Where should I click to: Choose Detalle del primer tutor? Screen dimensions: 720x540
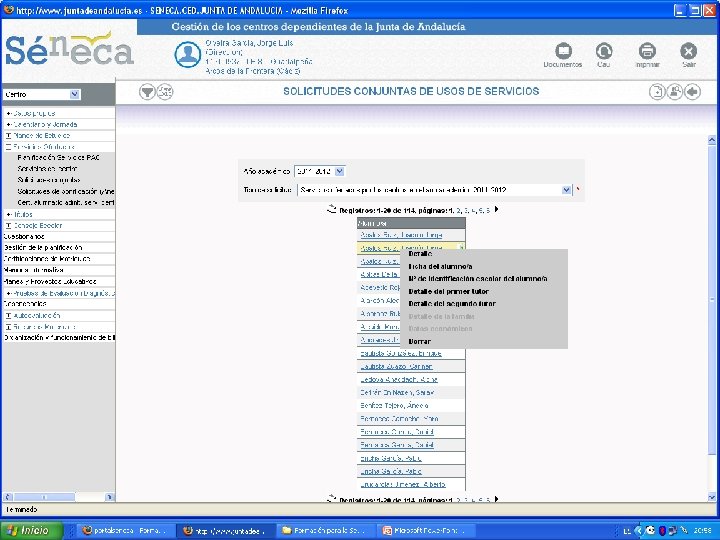coord(448,291)
